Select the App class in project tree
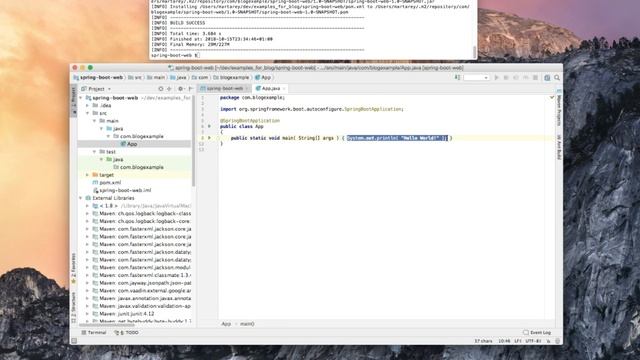Image resolution: width=640 pixels, height=360 pixels. (129, 144)
